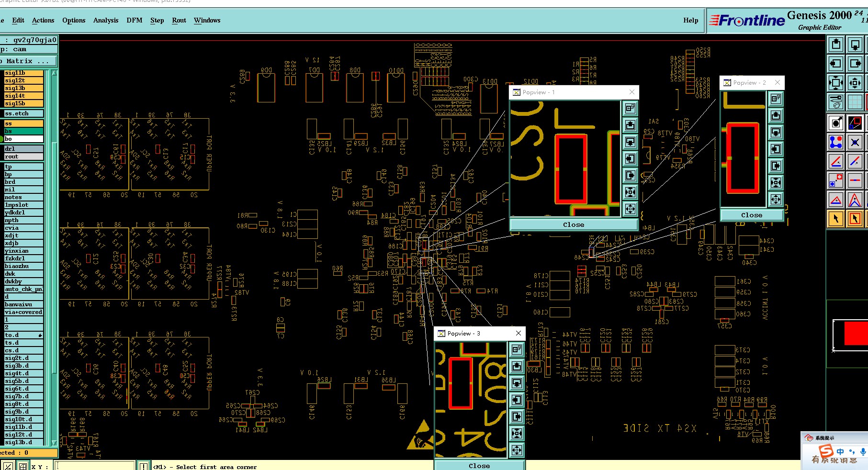Click Close button in Popview 3
This screenshot has height=470, width=868.
coord(479,465)
